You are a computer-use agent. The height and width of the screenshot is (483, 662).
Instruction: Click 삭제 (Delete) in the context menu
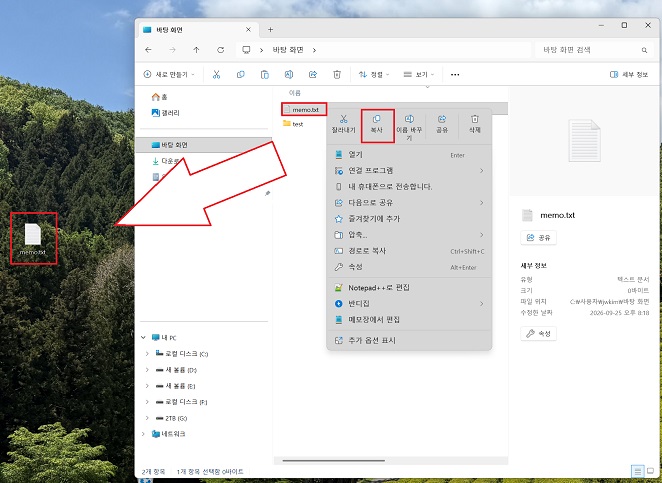475,125
